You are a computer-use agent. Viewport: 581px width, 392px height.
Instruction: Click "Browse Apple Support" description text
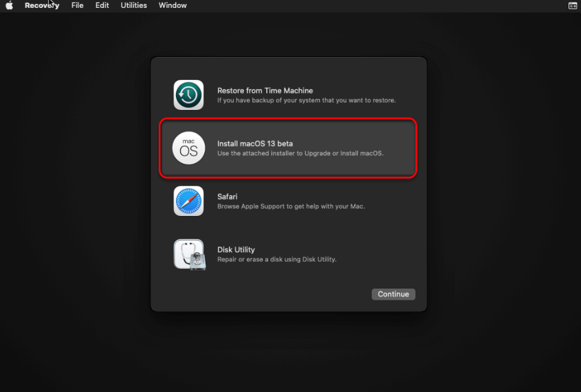pos(290,206)
